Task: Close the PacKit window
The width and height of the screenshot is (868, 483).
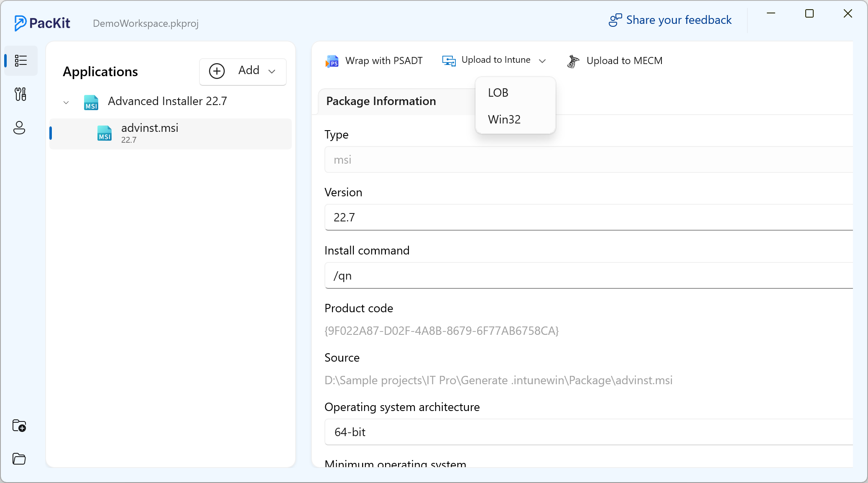Action: pos(848,14)
